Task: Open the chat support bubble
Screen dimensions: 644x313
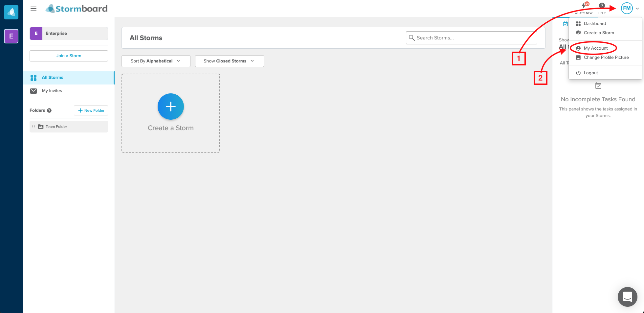Action: click(627, 297)
